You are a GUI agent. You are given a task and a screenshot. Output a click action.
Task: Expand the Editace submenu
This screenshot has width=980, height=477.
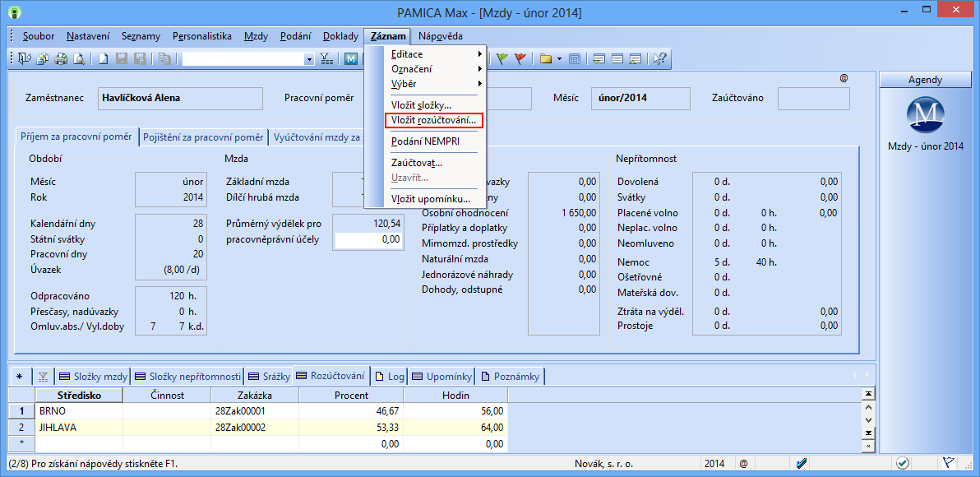(437, 53)
